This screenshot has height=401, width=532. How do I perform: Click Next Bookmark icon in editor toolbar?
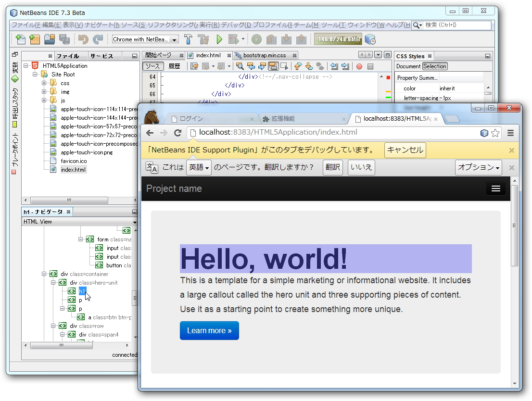point(309,66)
